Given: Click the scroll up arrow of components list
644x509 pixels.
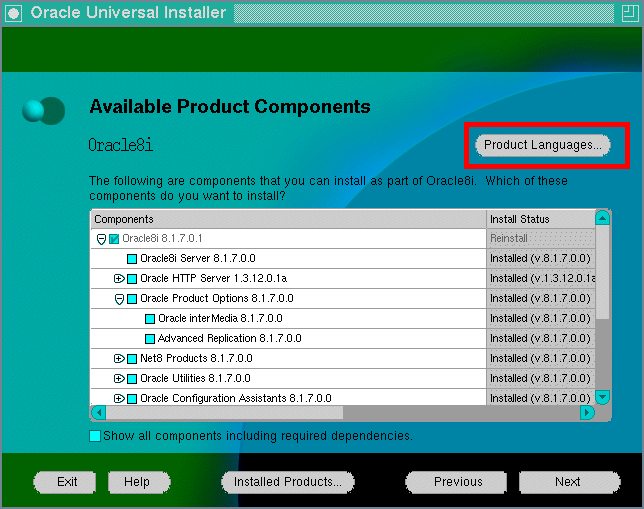Looking at the screenshot, I should (x=603, y=218).
